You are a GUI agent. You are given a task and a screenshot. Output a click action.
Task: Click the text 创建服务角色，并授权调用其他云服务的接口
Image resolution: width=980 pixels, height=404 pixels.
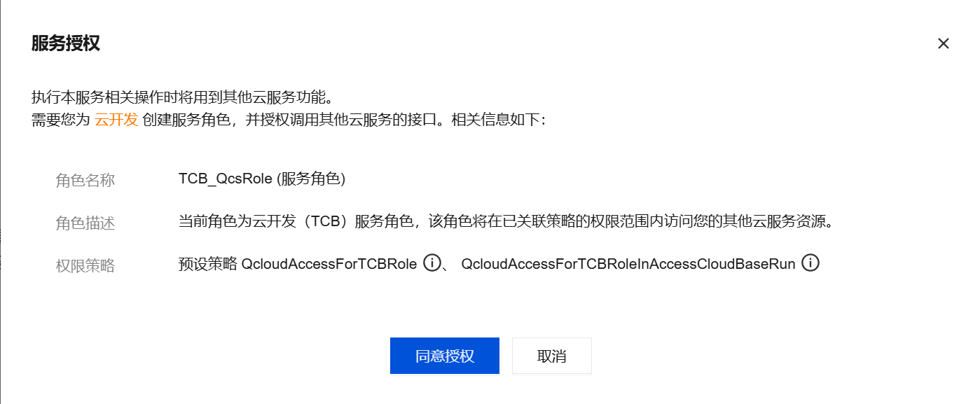pyautogui.click(x=292, y=120)
